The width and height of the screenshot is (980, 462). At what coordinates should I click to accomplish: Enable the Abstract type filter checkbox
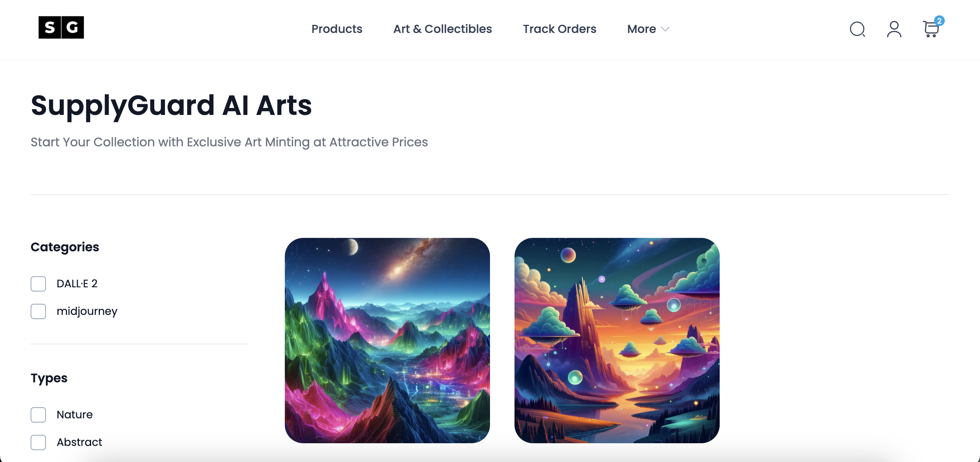click(38, 442)
